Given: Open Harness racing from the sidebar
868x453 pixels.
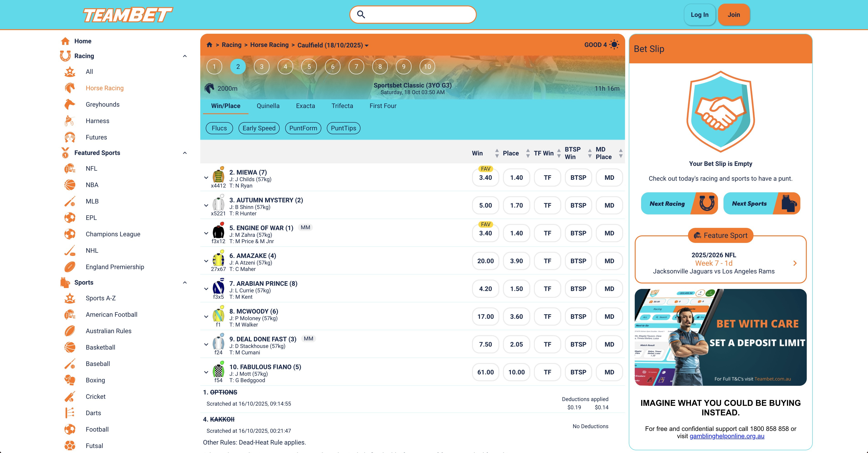Looking at the screenshot, I should (x=97, y=121).
